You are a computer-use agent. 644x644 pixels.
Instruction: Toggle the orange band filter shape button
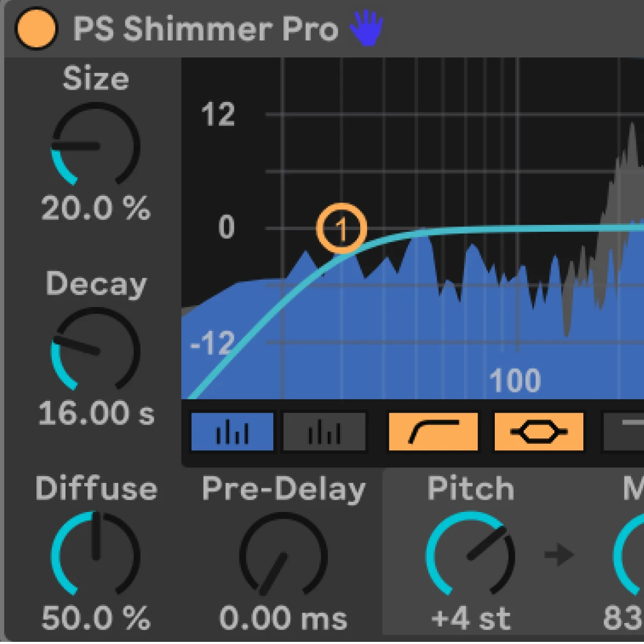(x=538, y=432)
